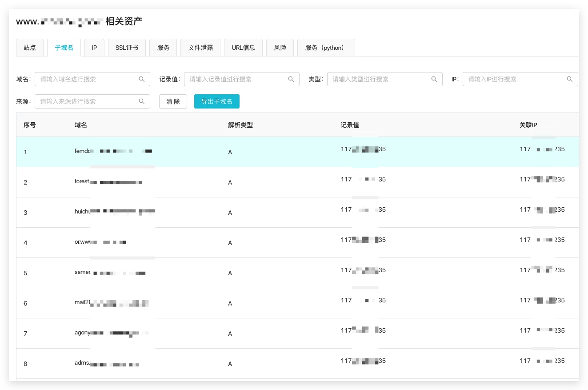Click sequence number 1 cell

[x=25, y=152]
